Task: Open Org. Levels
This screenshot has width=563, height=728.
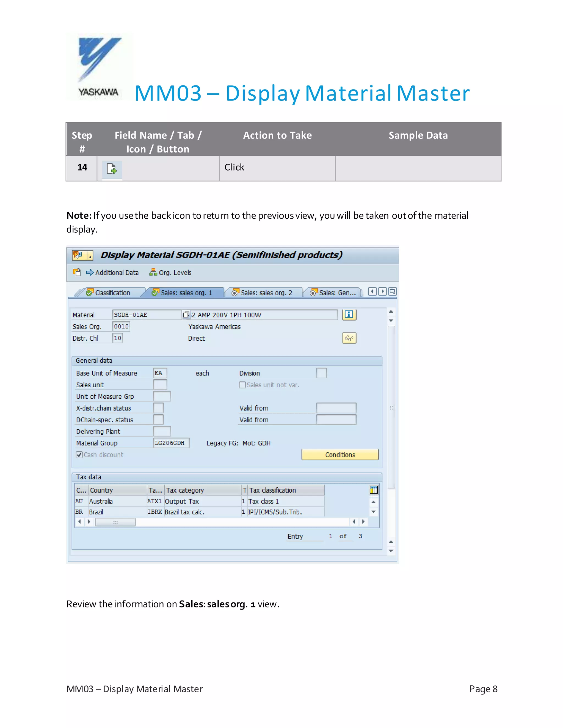Action: pyautogui.click(x=170, y=273)
